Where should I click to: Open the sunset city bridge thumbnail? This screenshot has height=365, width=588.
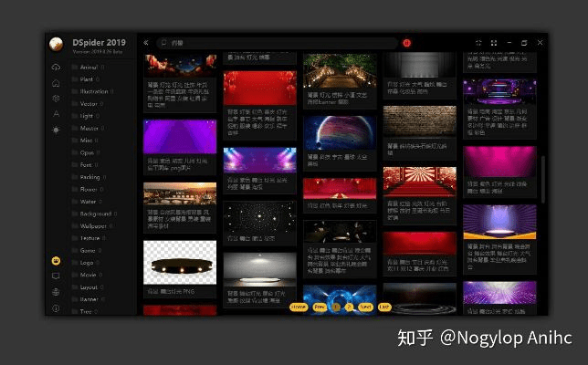pos(180,193)
